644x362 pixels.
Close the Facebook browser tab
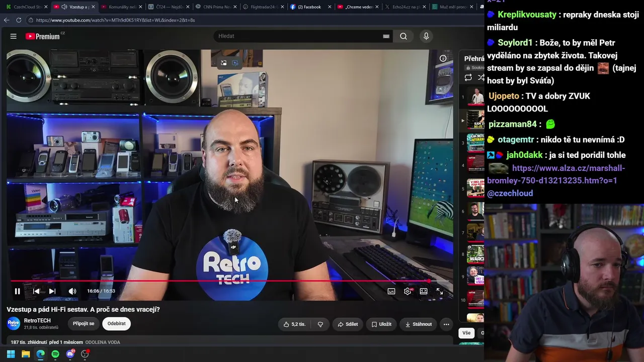[329, 7]
